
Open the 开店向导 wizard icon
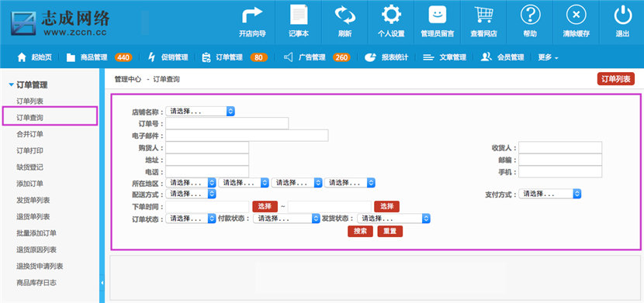(x=252, y=15)
